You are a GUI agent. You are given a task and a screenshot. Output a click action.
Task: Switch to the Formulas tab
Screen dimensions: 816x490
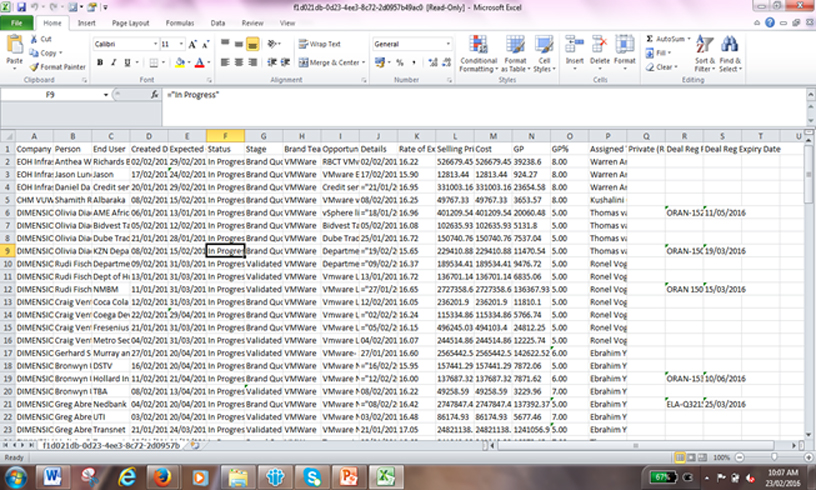coord(180,23)
